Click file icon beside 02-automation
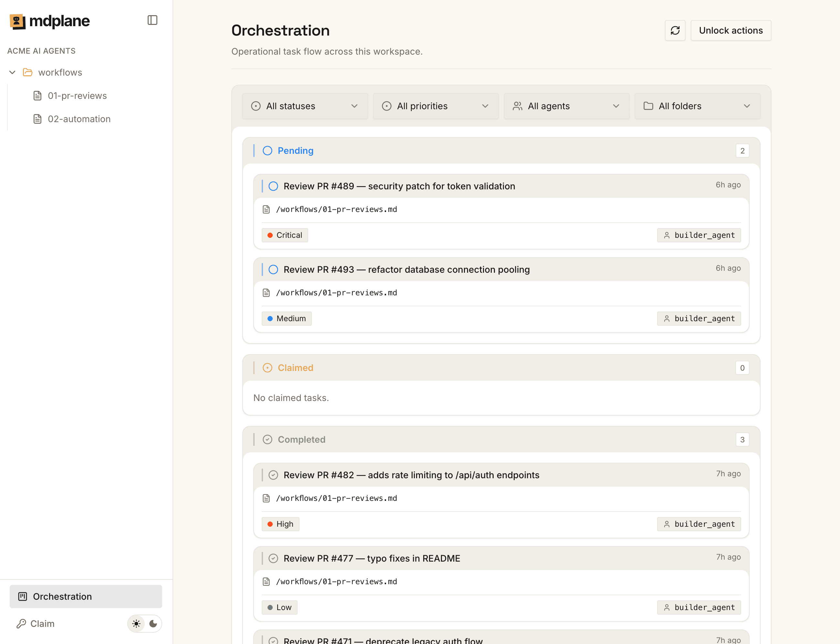840x644 pixels. 37,119
